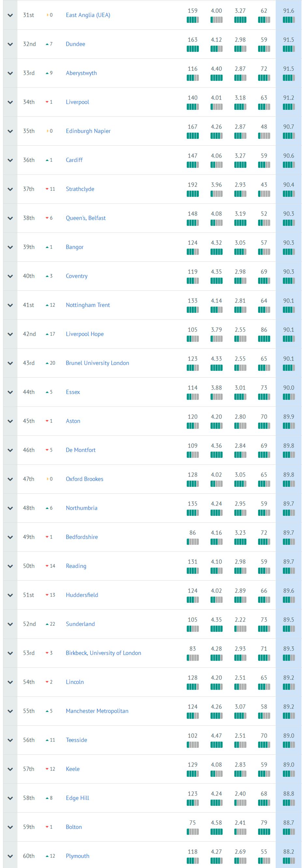
Task: Toggle the expander for 52nd Sunderland
Action: point(10,624)
